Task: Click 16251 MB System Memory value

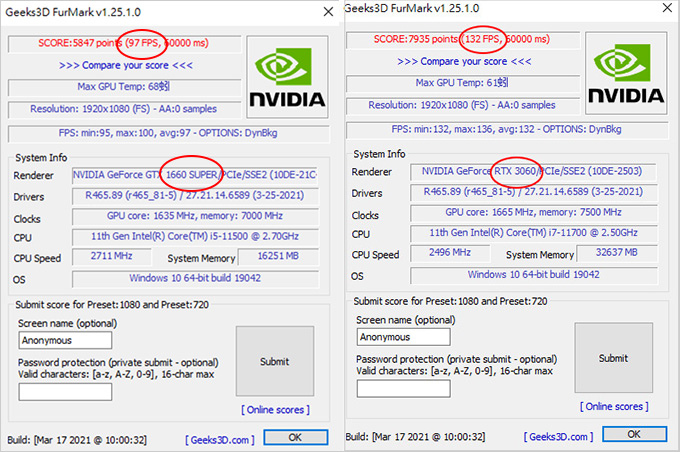Action: (x=278, y=256)
